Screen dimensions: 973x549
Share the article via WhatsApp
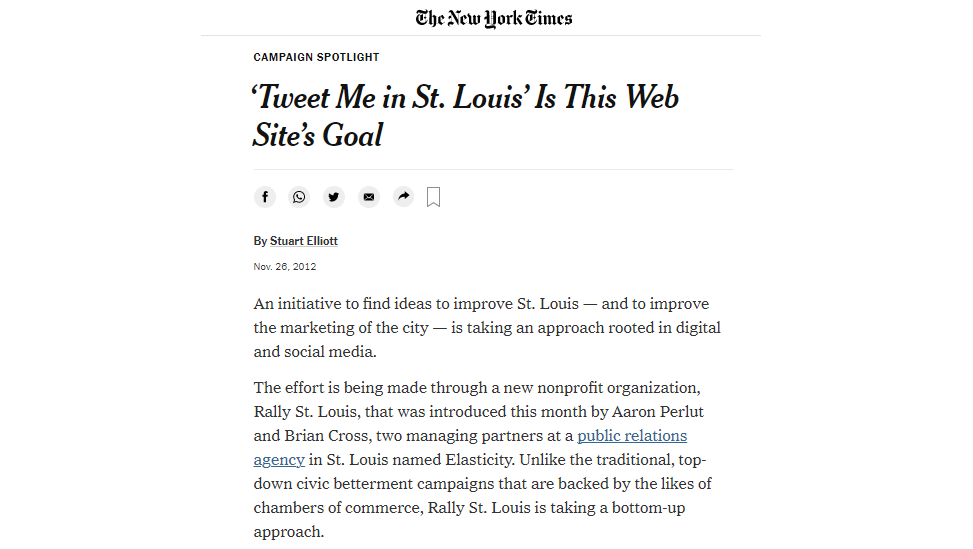(299, 197)
